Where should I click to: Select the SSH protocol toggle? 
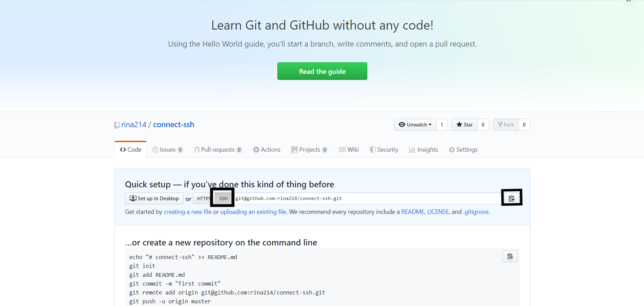click(223, 199)
